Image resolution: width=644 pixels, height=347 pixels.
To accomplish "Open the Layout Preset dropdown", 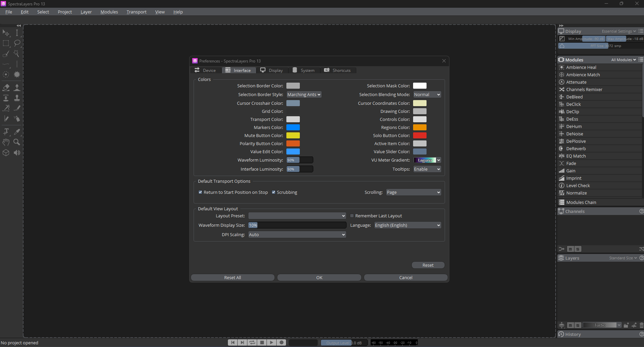I will tap(297, 216).
